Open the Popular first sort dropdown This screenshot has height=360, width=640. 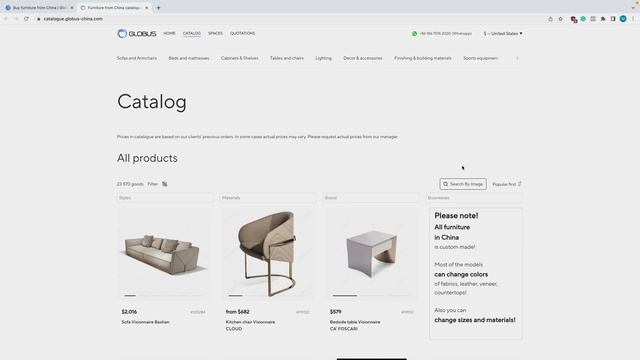coord(507,184)
